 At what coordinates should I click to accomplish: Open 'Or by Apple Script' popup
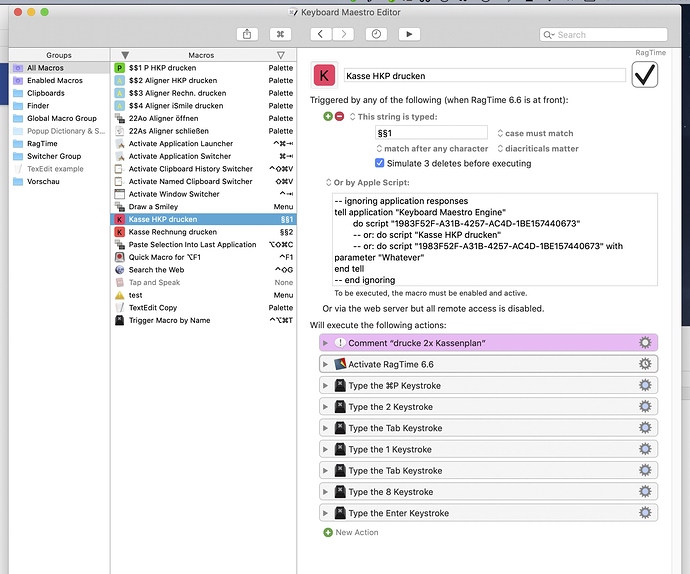pyautogui.click(x=367, y=182)
